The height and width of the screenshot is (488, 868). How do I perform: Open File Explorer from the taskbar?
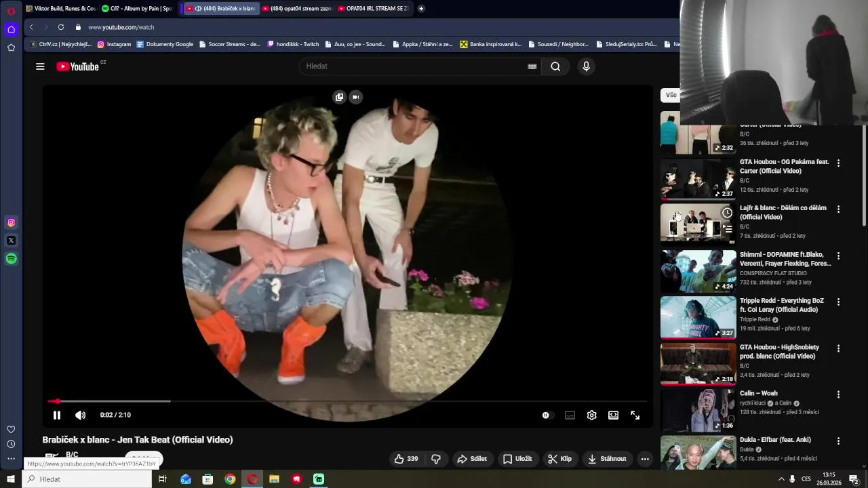[x=274, y=479]
